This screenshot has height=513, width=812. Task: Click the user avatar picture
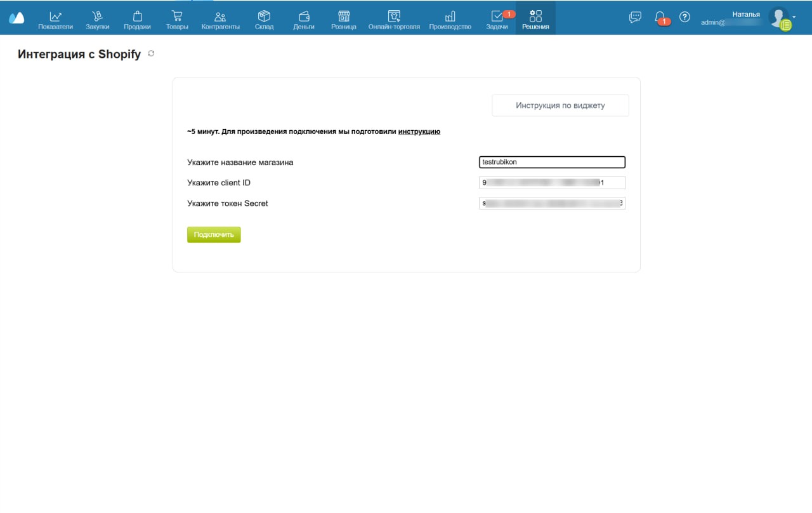[779, 17]
